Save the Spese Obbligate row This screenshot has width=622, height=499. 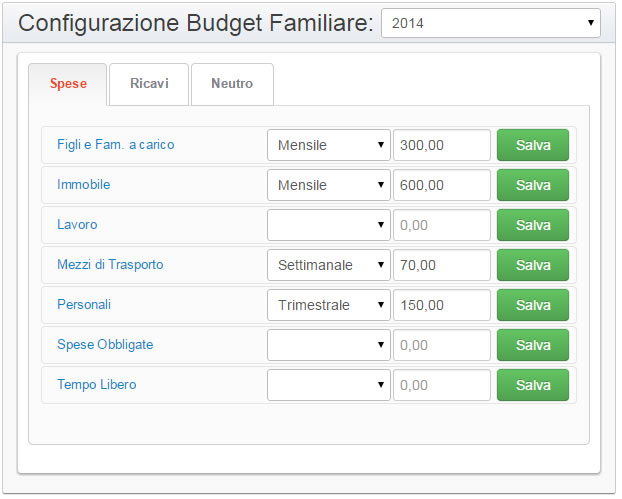[x=533, y=345]
